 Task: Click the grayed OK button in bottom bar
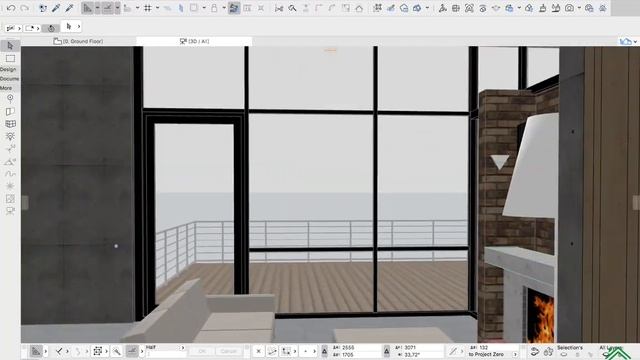click(x=202, y=351)
